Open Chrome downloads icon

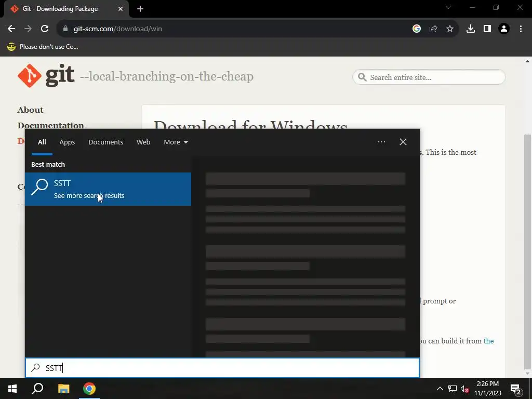(471, 29)
